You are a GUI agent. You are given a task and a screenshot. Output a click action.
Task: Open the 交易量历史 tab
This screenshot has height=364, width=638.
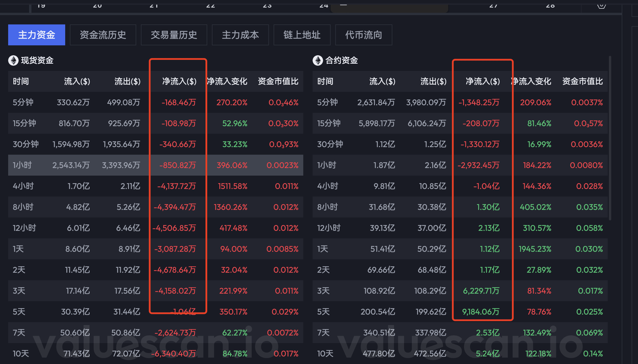(x=174, y=35)
